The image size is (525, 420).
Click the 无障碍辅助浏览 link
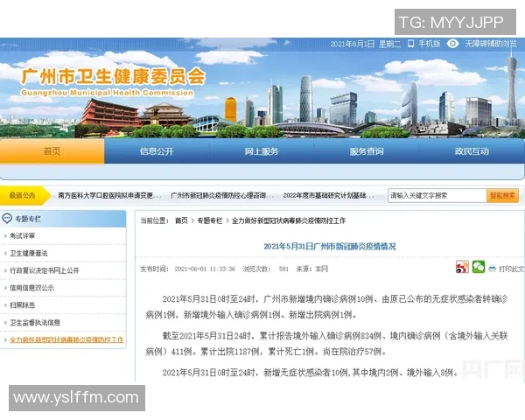(491, 44)
